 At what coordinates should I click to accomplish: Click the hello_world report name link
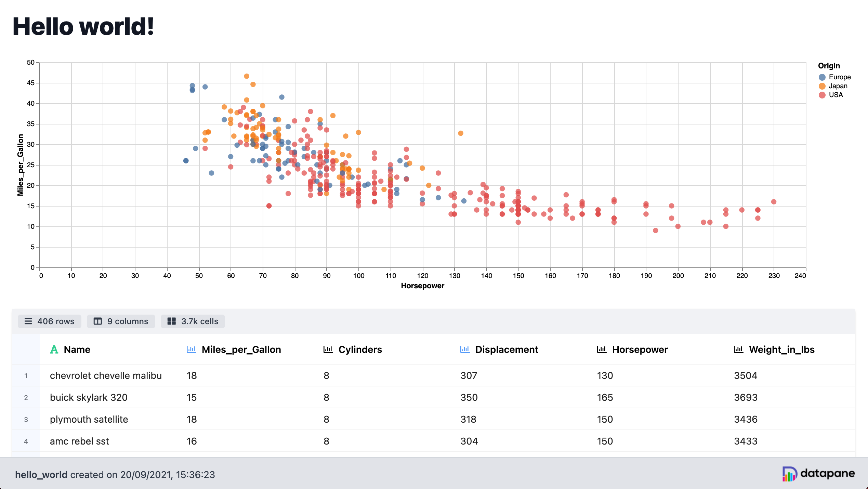[41, 475]
